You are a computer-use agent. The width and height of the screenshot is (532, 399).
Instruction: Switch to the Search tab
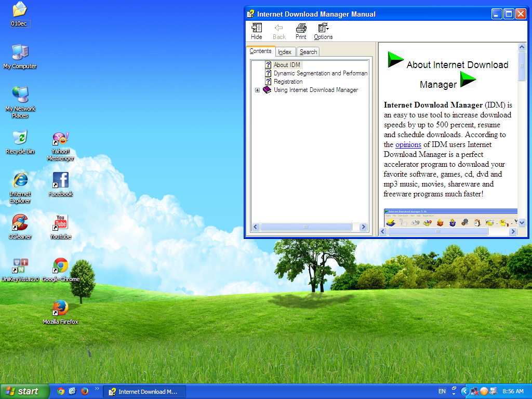click(308, 52)
